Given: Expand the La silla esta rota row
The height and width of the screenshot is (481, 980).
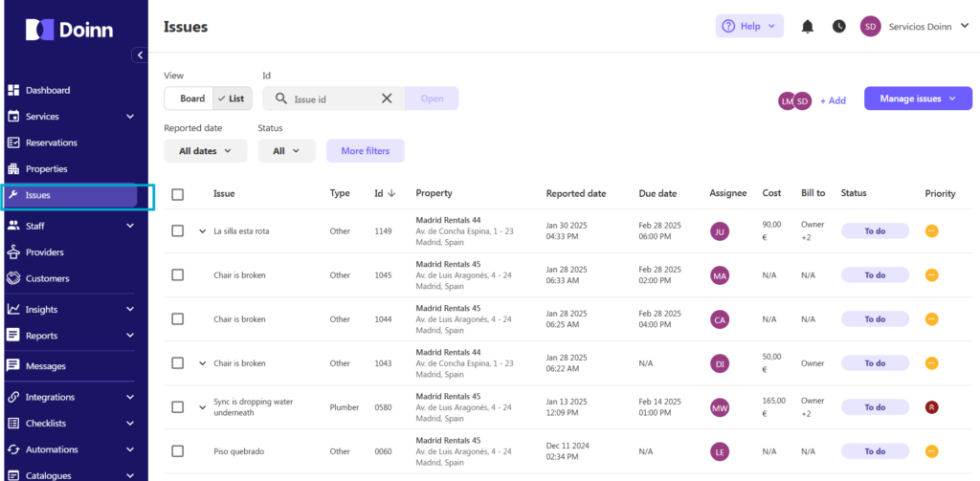Looking at the screenshot, I should [203, 231].
